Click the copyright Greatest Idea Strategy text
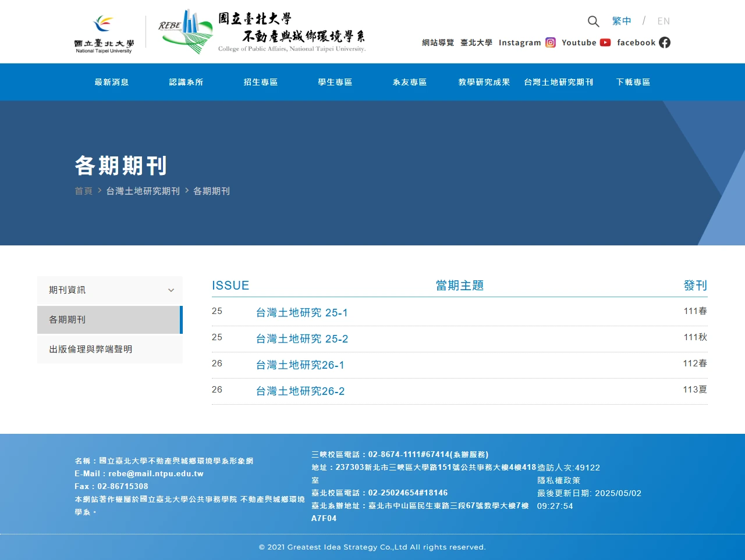The height and width of the screenshot is (560, 745). (x=372, y=547)
